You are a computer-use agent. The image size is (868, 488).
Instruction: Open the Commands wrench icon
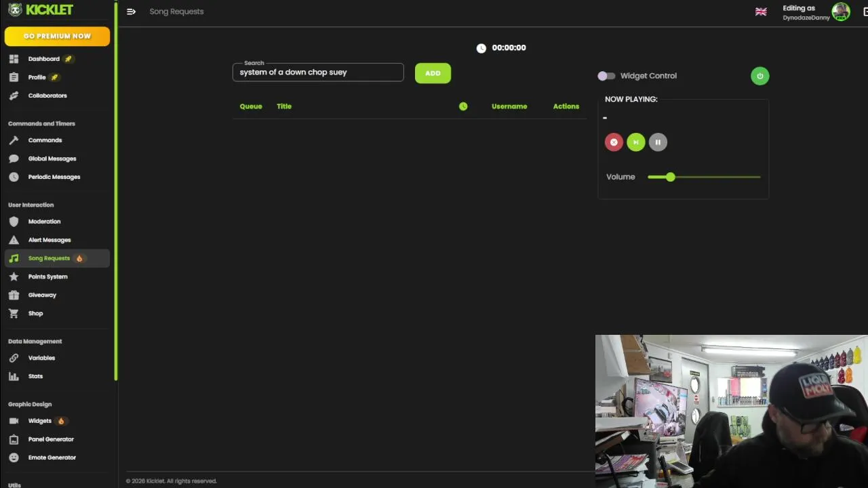14,140
